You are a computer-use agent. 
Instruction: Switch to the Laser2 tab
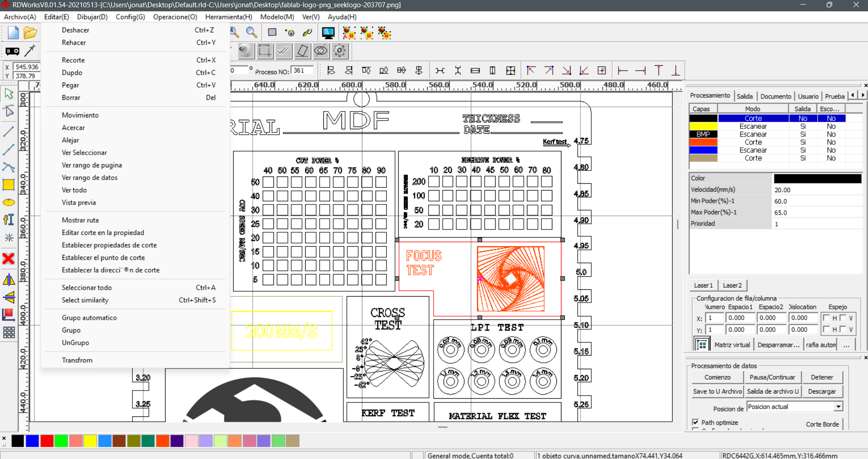(x=732, y=285)
